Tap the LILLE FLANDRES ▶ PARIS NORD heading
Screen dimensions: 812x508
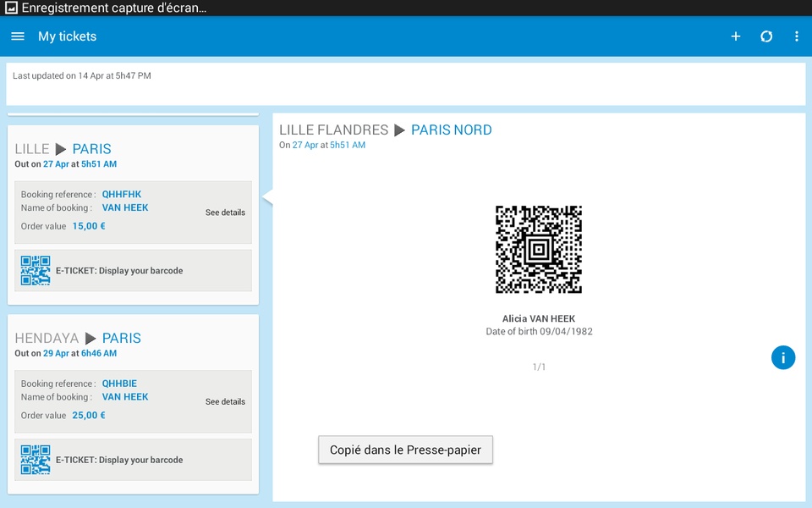(386, 130)
